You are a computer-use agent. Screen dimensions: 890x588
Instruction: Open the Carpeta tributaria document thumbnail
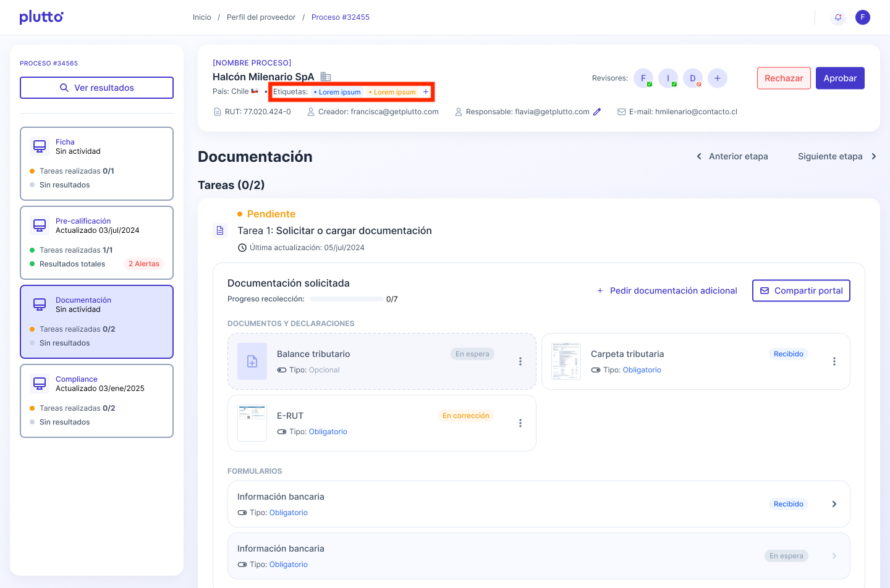coord(566,361)
